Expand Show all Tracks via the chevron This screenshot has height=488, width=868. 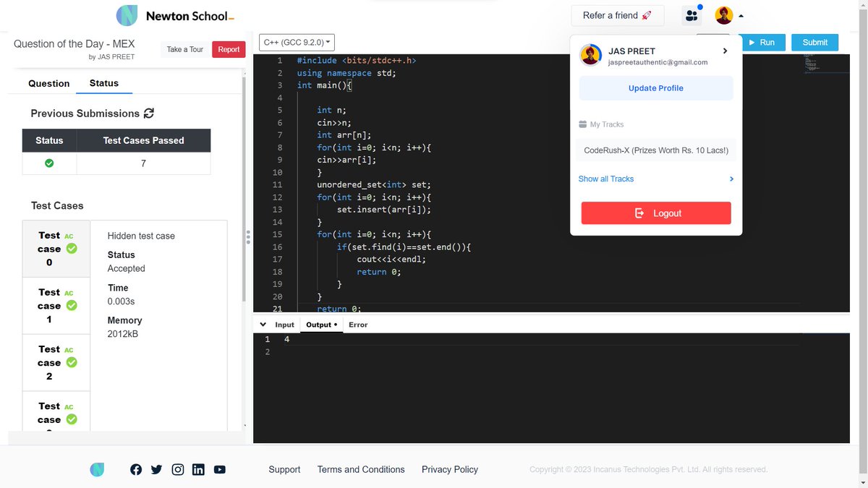point(731,179)
